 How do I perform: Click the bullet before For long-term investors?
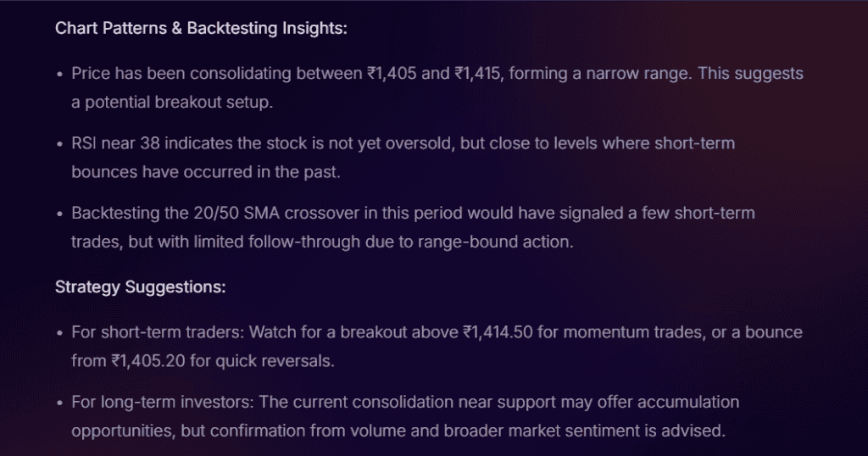60,403
